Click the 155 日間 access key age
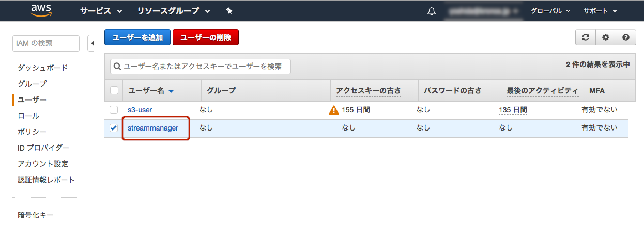 [x=356, y=110]
